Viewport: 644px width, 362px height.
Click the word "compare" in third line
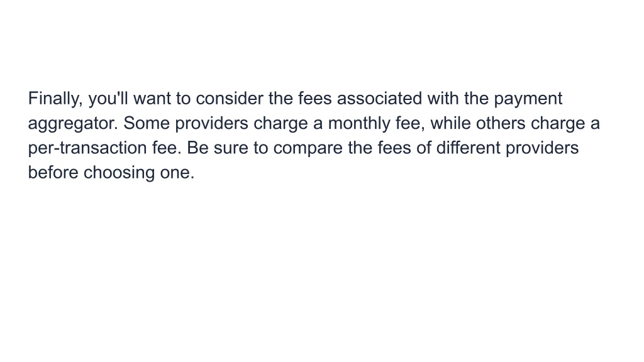(x=308, y=149)
